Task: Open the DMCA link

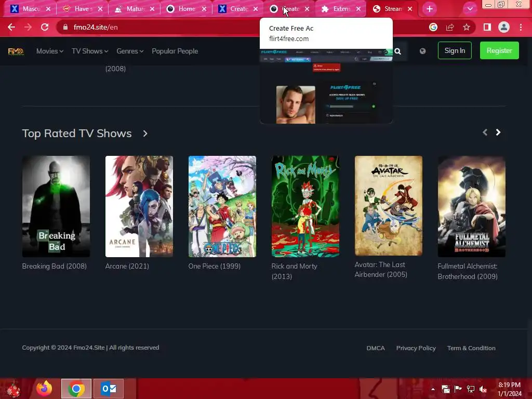Action: pos(376,348)
